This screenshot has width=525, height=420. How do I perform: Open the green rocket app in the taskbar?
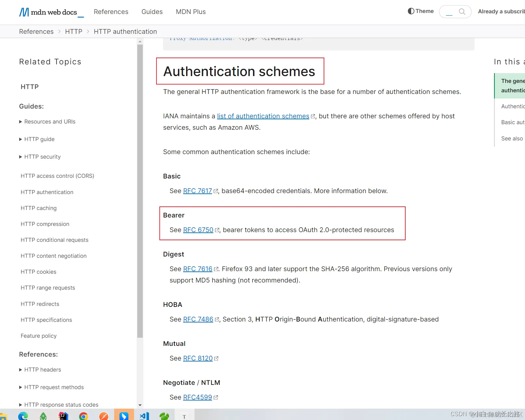pyautogui.click(x=43, y=416)
